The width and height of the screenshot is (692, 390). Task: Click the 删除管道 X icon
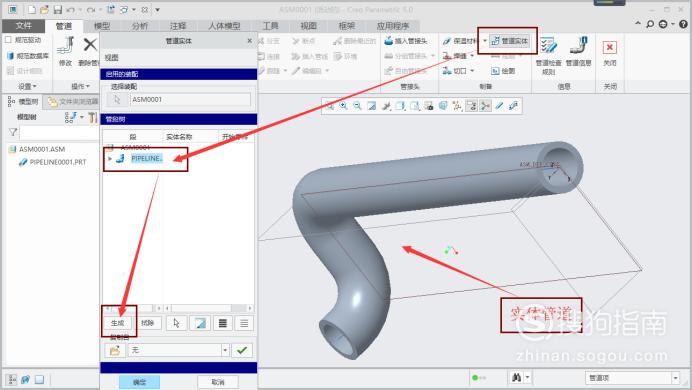[x=90, y=45]
